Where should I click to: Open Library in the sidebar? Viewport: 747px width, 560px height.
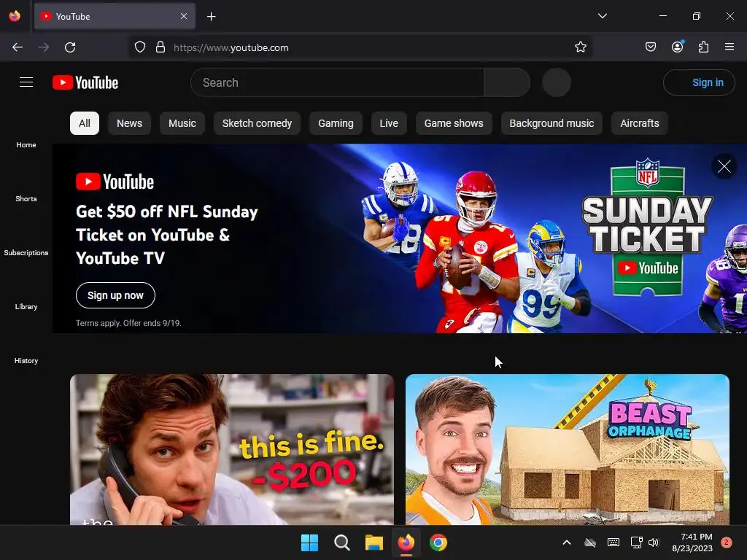[26, 307]
